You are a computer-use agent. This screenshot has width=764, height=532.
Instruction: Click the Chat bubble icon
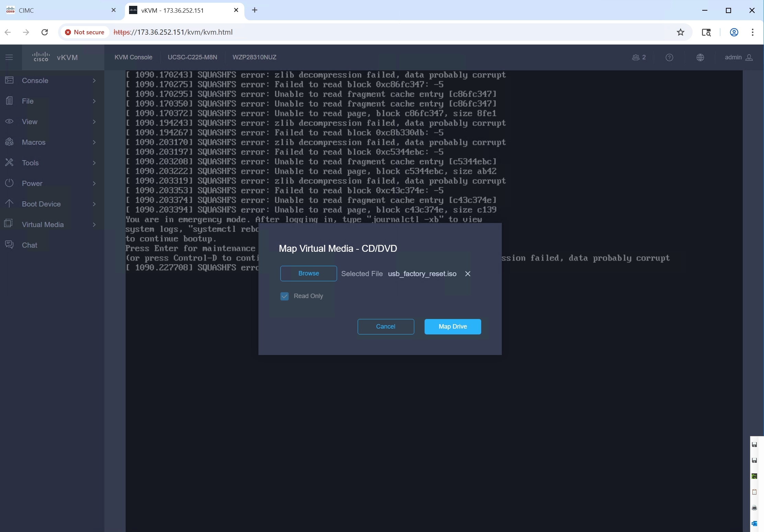(9, 245)
